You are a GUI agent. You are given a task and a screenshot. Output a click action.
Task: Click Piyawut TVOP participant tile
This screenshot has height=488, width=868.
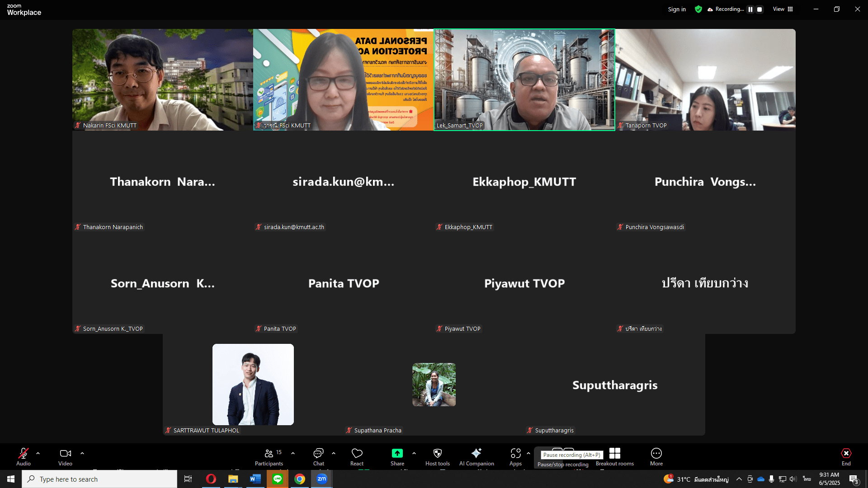point(524,283)
